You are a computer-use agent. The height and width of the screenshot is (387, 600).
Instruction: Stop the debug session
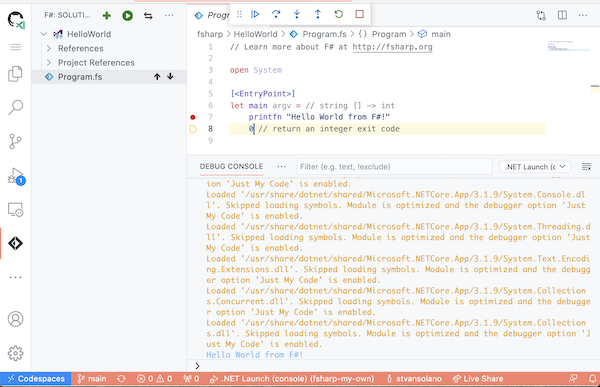359,15
